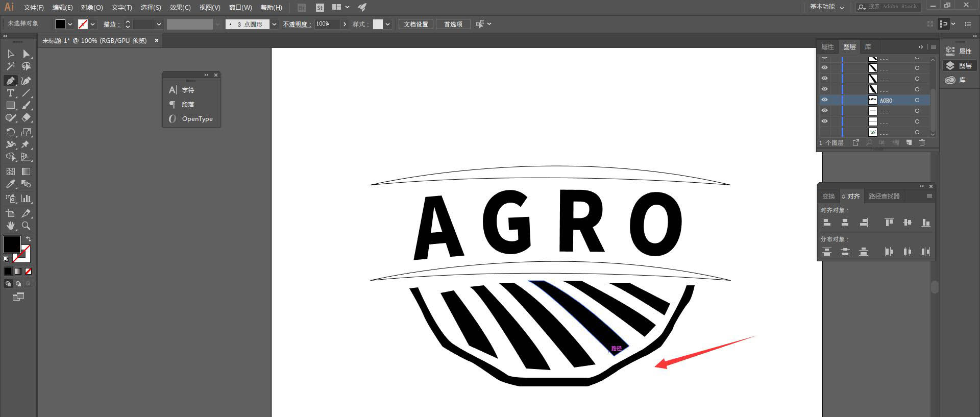Open style (样式) dropdown
The height and width of the screenshot is (417, 980).
[388, 24]
